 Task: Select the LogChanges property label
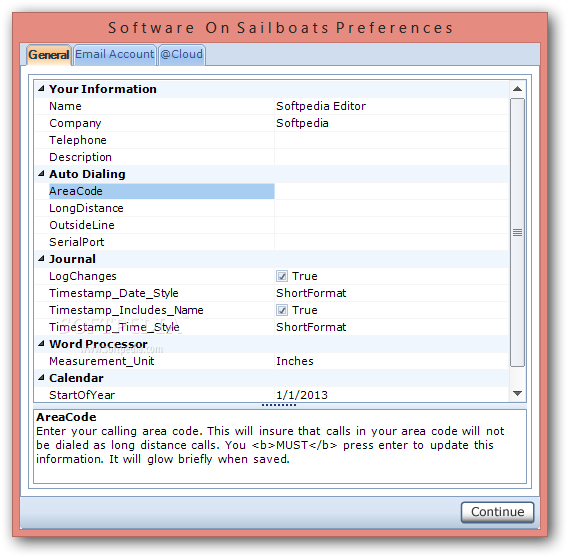click(83, 276)
